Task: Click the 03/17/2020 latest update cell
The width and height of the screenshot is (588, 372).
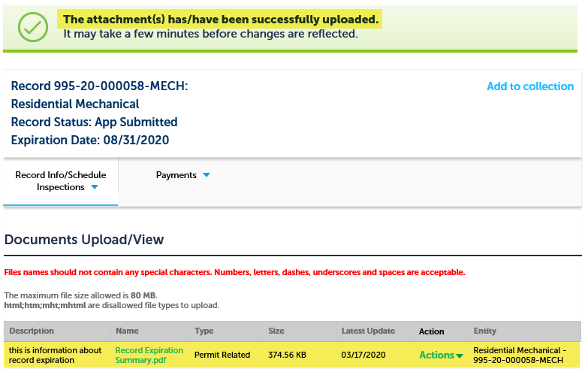Action: [363, 355]
